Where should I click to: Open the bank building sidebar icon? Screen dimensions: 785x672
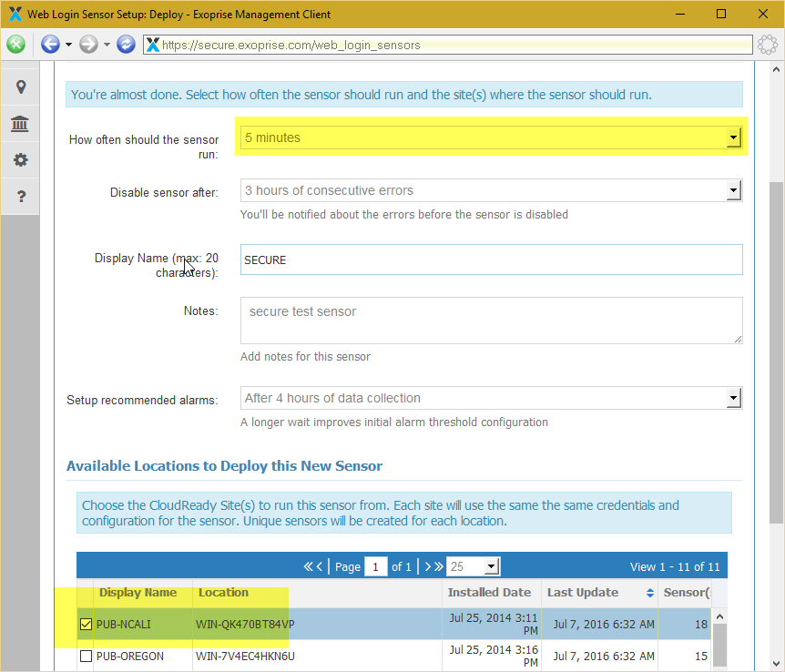pos(20,123)
